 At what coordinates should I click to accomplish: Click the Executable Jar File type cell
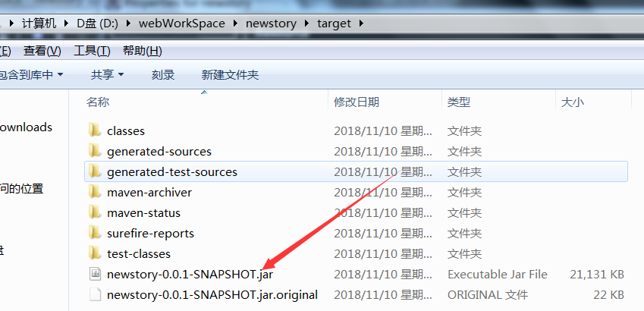[498, 274]
